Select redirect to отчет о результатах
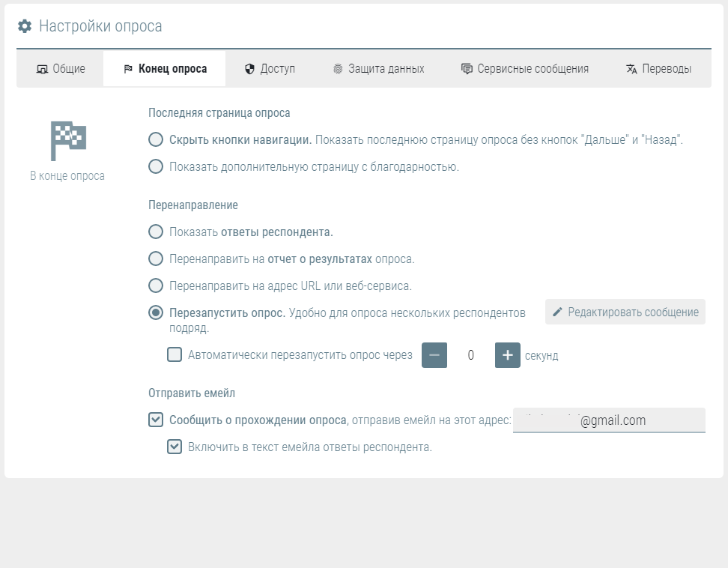Viewport: 728px width, 568px height. (156, 259)
